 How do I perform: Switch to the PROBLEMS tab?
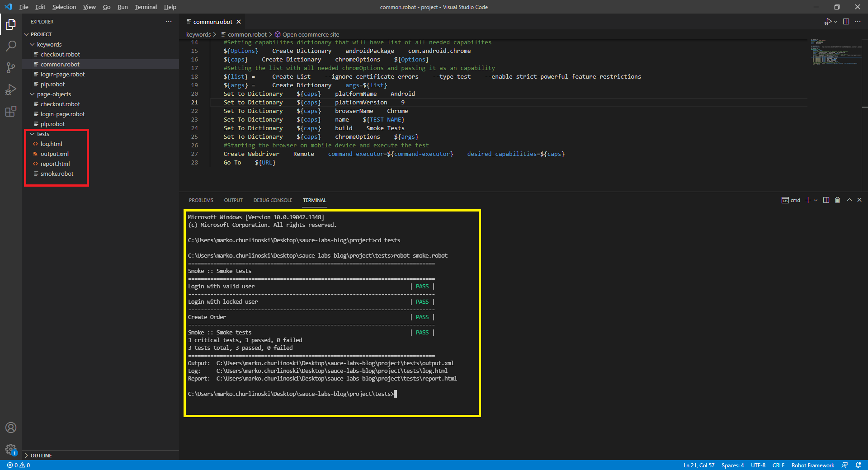pyautogui.click(x=201, y=200)
